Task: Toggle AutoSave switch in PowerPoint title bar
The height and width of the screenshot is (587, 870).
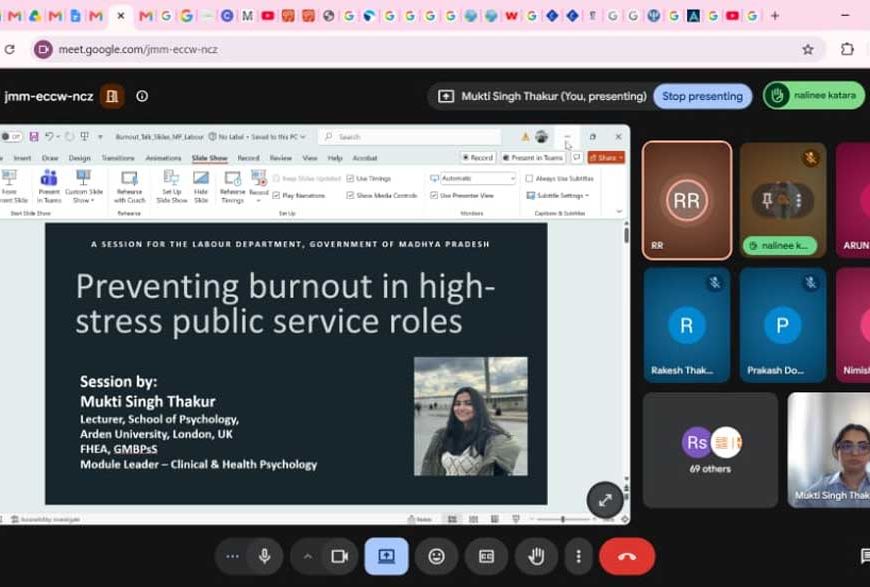Action: [x=11, y=136]
